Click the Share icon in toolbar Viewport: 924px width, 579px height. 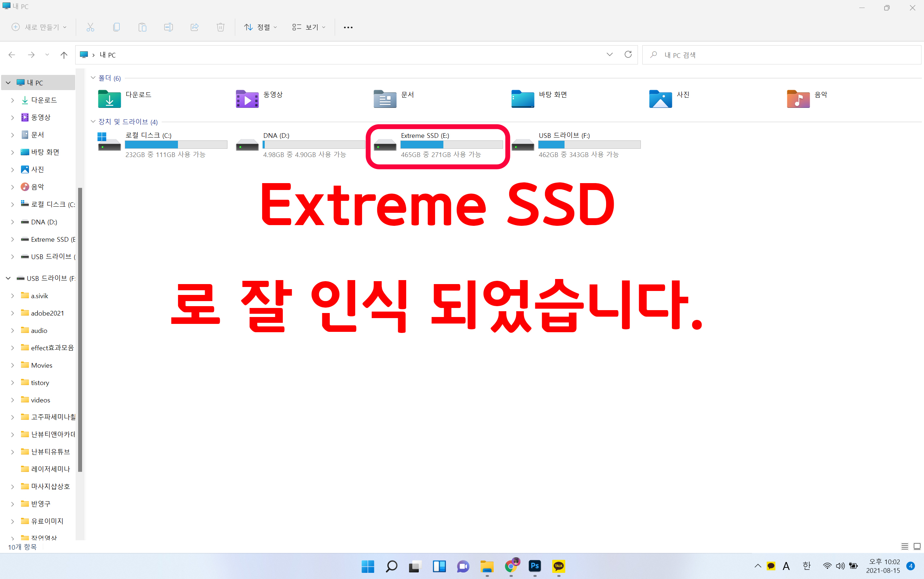point(194,27)
